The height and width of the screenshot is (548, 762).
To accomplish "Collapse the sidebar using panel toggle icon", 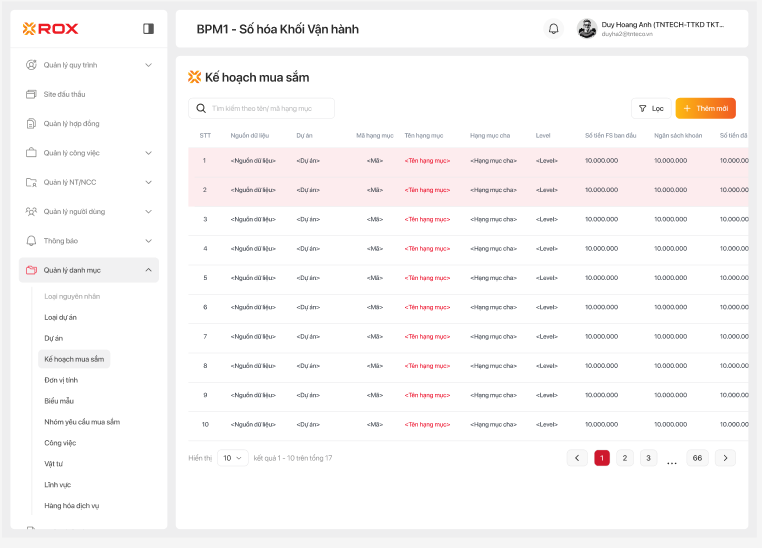I will point(148,29).
